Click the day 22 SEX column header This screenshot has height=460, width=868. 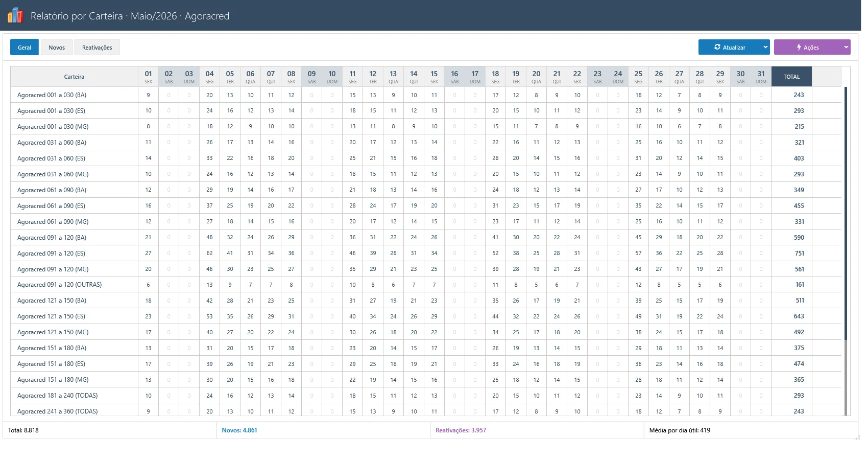coord(577,77)
